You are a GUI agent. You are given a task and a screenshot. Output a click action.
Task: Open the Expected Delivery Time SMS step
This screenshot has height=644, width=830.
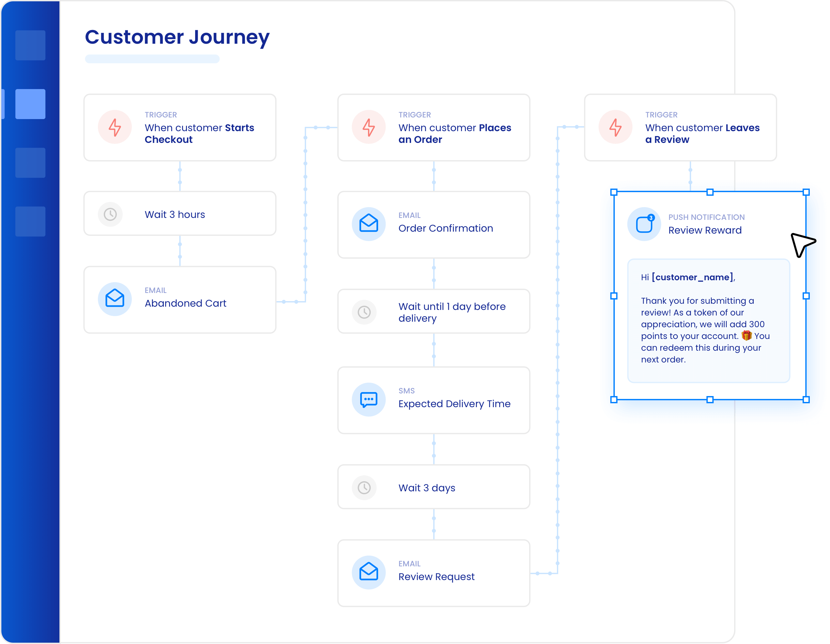tap(434, 400)
